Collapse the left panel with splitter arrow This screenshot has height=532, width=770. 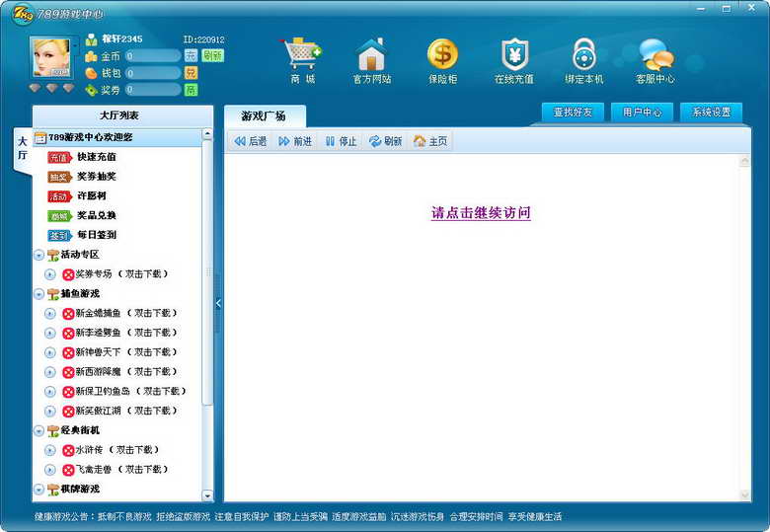tap(218, 304)
